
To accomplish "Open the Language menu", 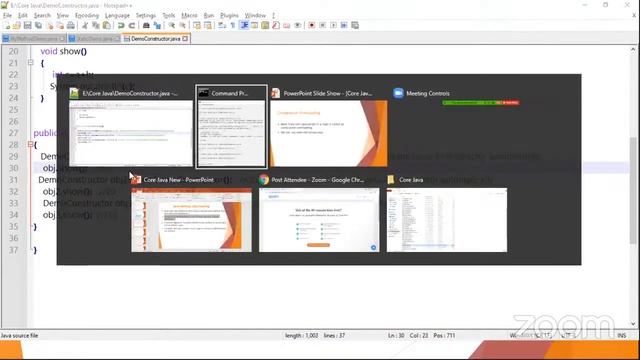I will coord(117,15).
